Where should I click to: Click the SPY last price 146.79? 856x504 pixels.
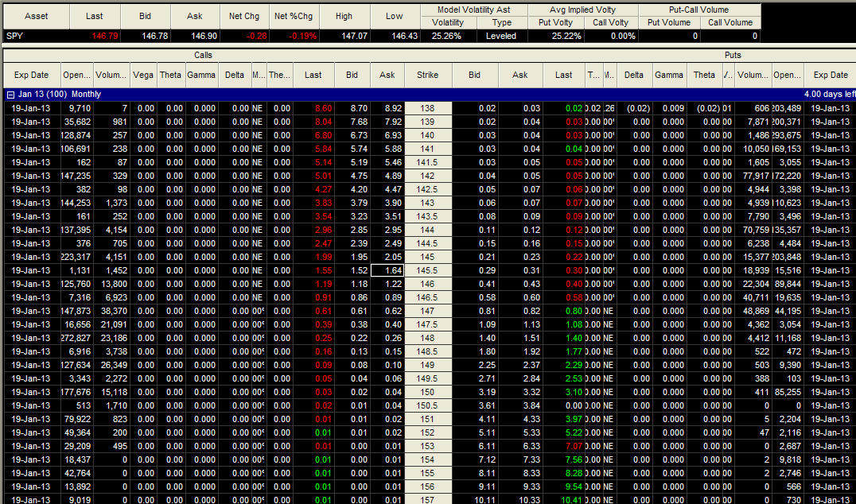pyautogui.click(x=95, y=36)
